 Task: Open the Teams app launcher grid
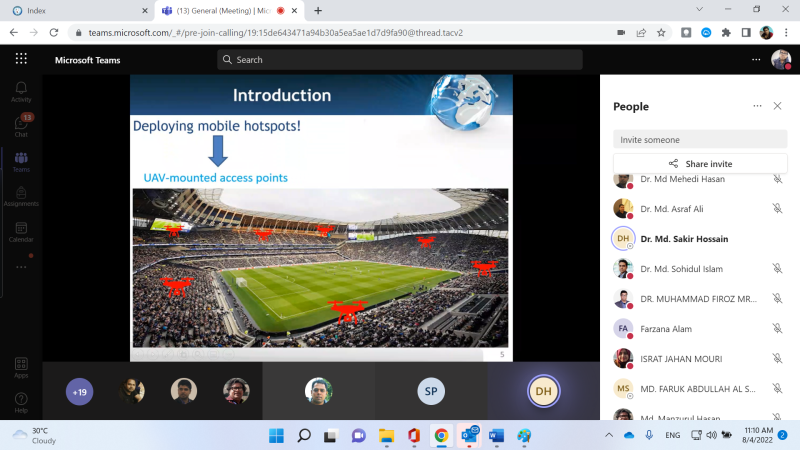[x=21, y=59]
